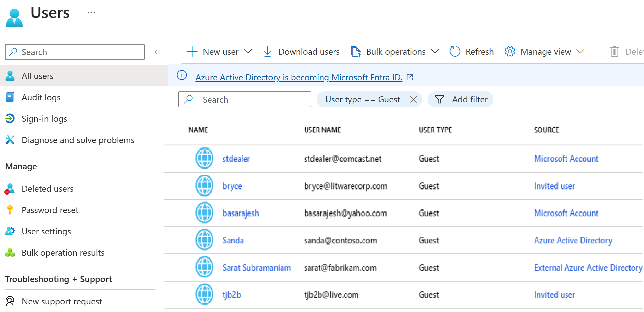Screen dimensions: 644x312
Task: Click the sidebar Search field
Action: (x=75, y=52)
